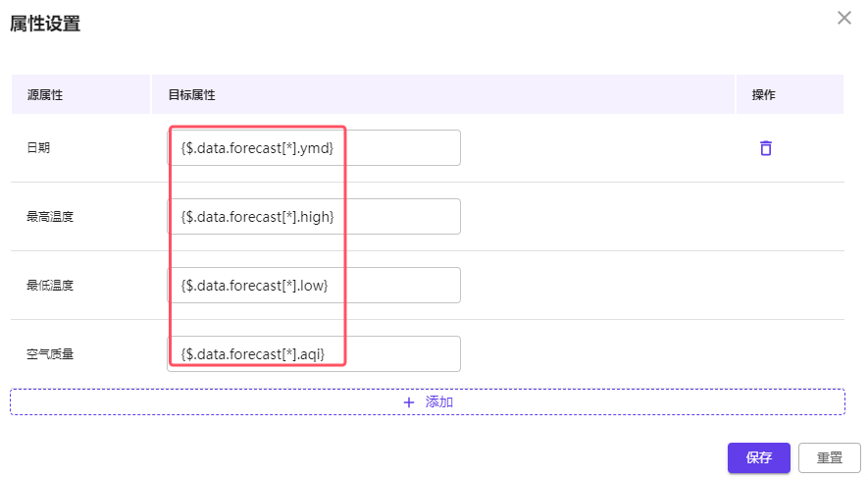Click the 目标属性 column header

191,95
